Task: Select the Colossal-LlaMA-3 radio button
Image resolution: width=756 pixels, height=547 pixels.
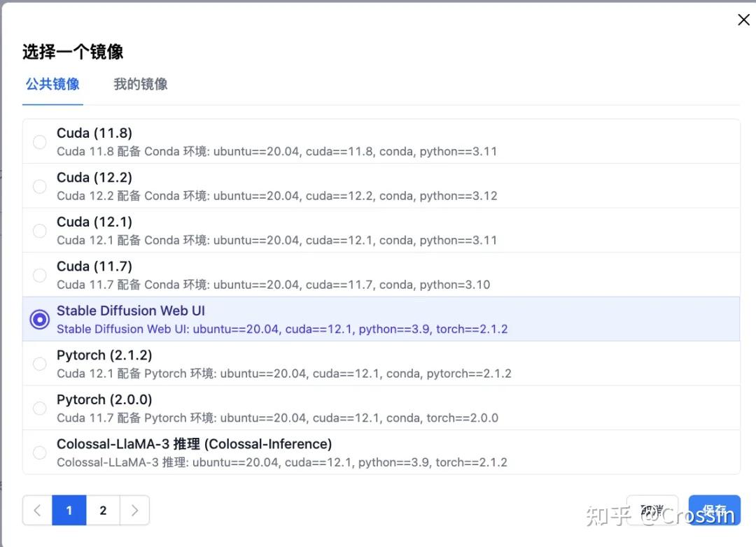Action: pyautogui.click(x=39, y=453)
